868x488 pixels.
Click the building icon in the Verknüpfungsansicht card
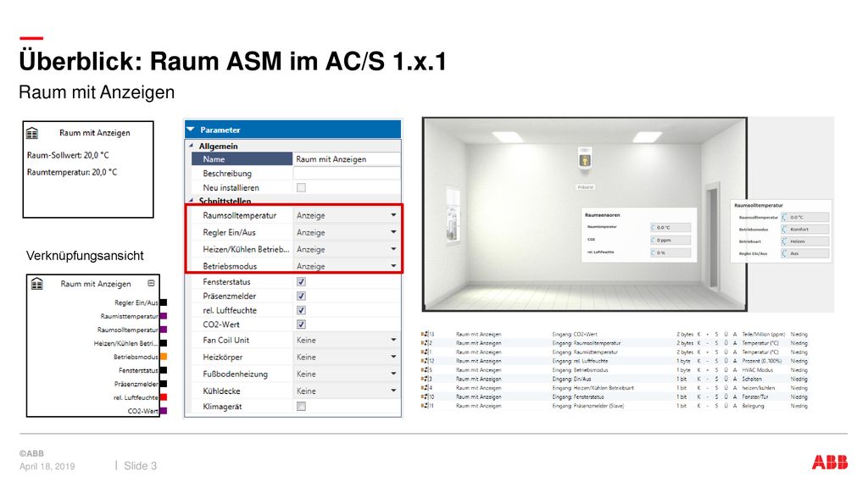pyautogui.click(x=37, y=284)
